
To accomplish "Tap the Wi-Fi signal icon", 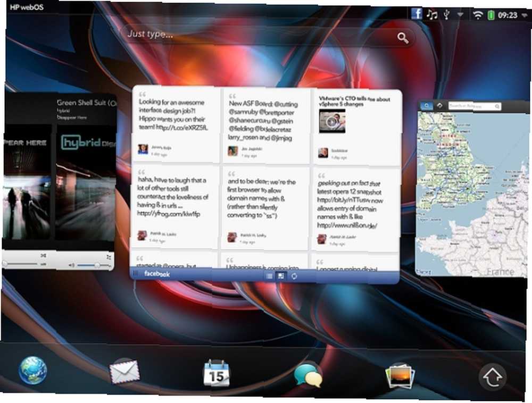I will point(478,15).
